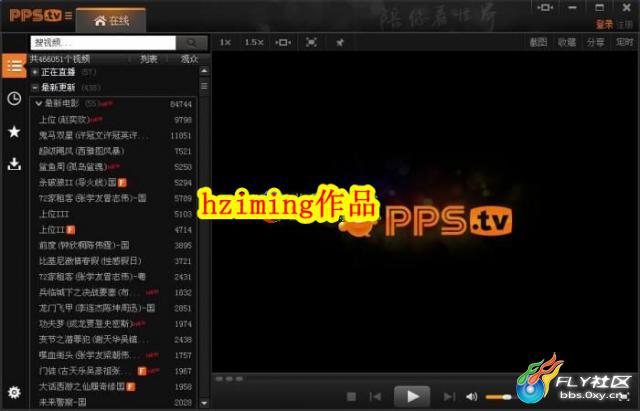Viewport: 640px width, 411px height.
Task: Click orange badge beside 大话西游之仙履奇缘
Action: coord(131,387)
